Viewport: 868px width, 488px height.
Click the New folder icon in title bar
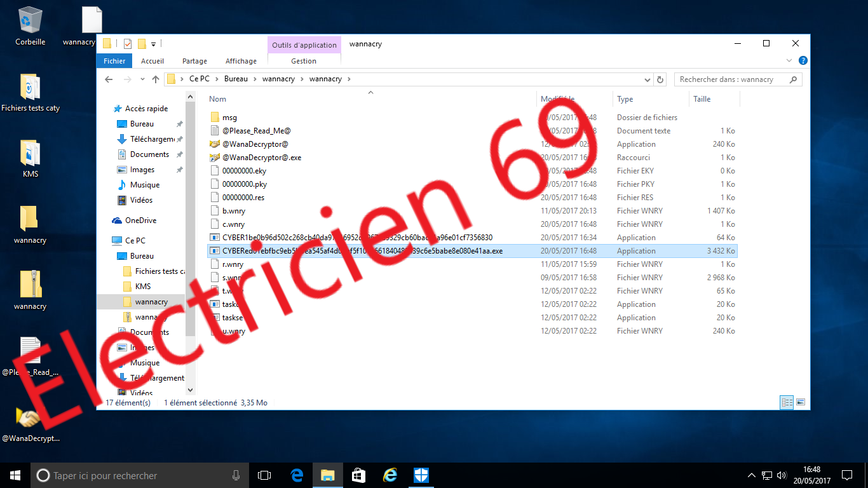click(x=142, y=44)
